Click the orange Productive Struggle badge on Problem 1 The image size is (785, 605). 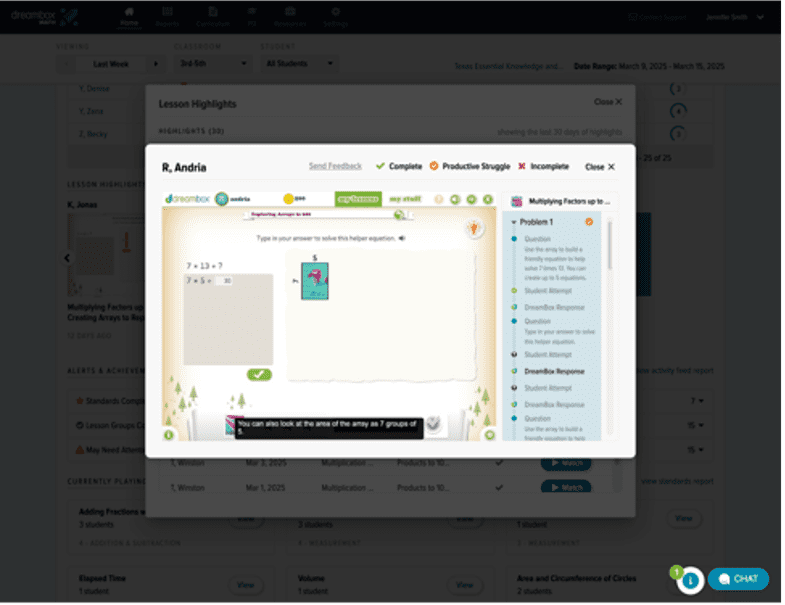point(589,221)
